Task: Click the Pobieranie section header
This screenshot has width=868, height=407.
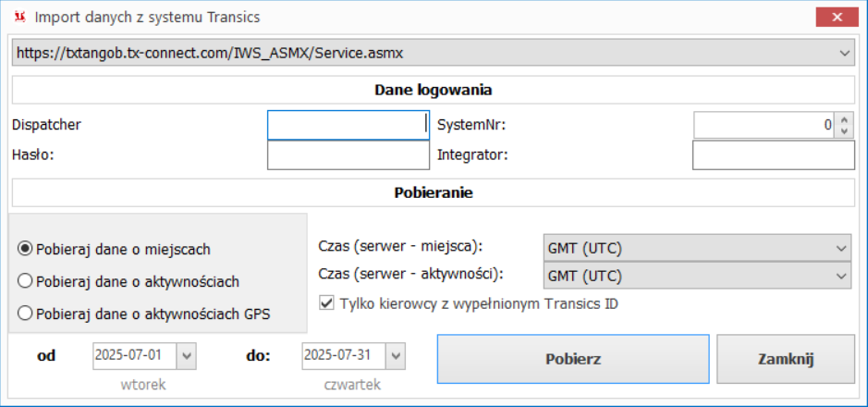Action: click(434, 192)
